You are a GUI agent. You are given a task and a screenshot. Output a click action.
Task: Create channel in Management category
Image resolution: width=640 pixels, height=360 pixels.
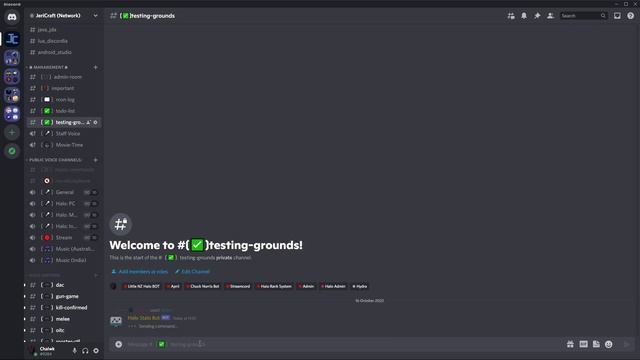coord(96,67)
